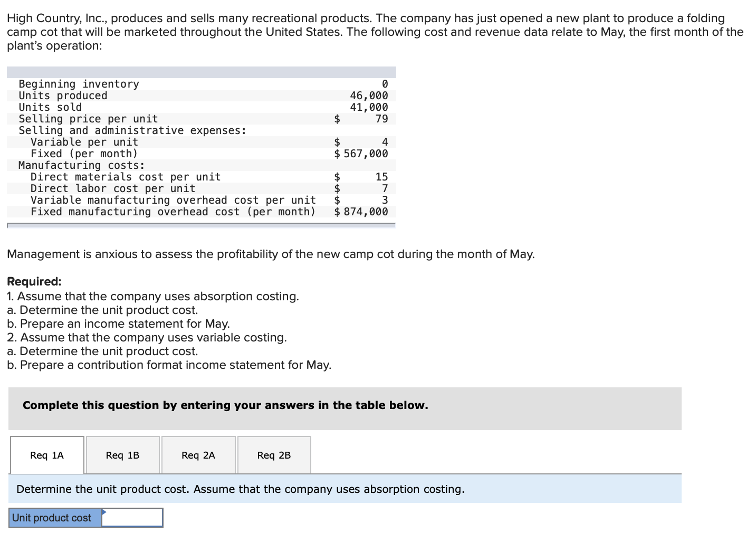This screenshot has height=533, width=756.
Task: Click the Unit product cost label cell
Action: pyautogui.click(x=55, y=518)
